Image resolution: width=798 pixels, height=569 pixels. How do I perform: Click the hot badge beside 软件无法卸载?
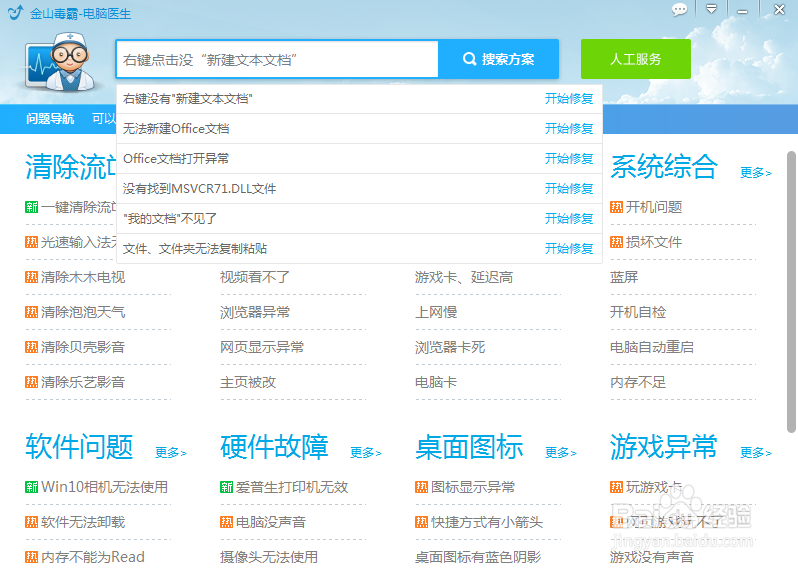tap(32, 522)
